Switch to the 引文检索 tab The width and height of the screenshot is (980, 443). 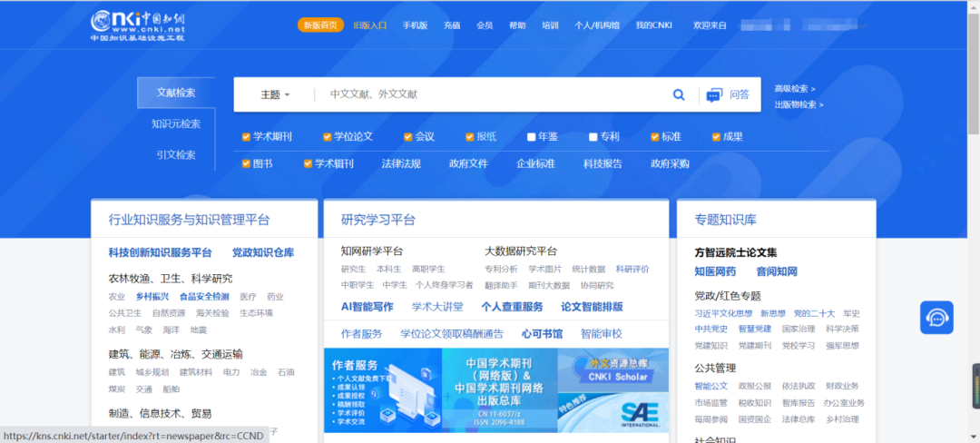[176, 155]
